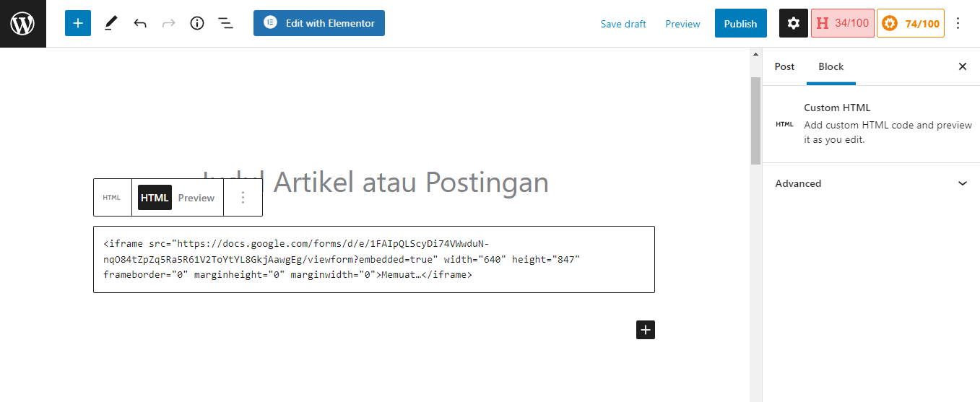Screen dimensions: 980x402
Task: Open Custom HTML block options menu
Action: click(x=243, y=198)
